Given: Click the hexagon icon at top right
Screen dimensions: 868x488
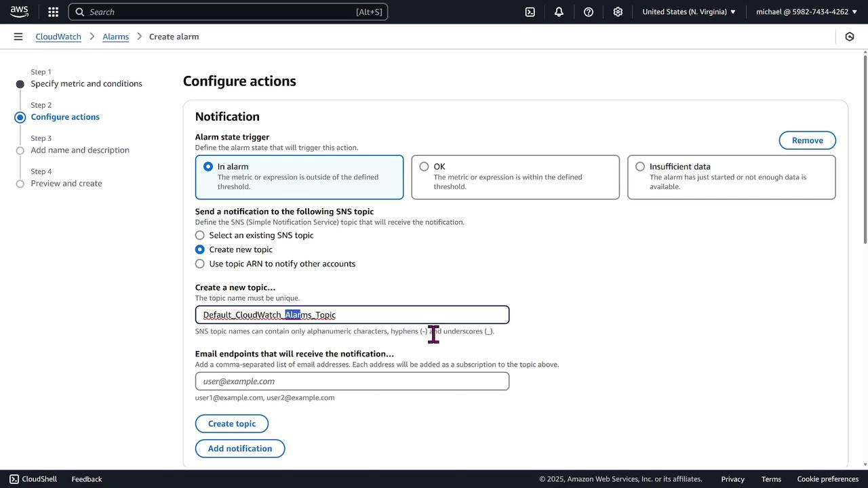Looking at the screenshot, I should tap(850, 37).
